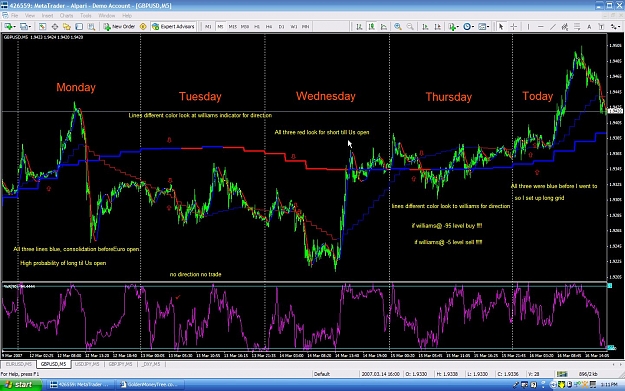Image resolution: width=625 pixels, height=391 pixels.
Task: Switch timeframe to MN
Action: pyautogui.click(x=306, y=26)
